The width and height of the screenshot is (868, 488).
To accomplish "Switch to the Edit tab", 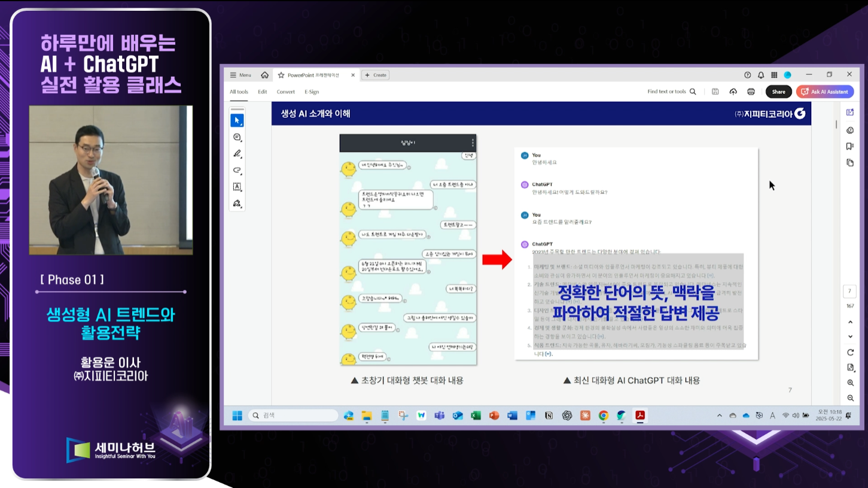I will pyautogui.click(x=262, y=92).
